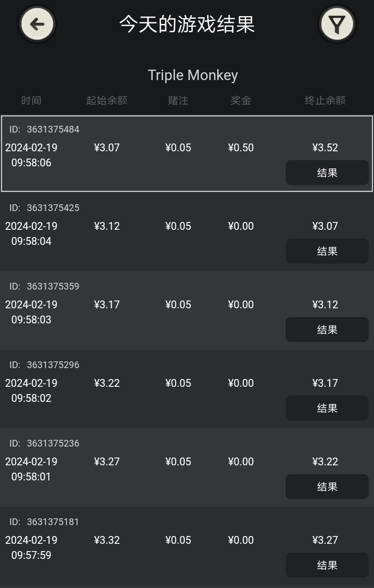Click the 起始余额 column header
This screenshot has height=588, width=374.
tap(106, 100)
